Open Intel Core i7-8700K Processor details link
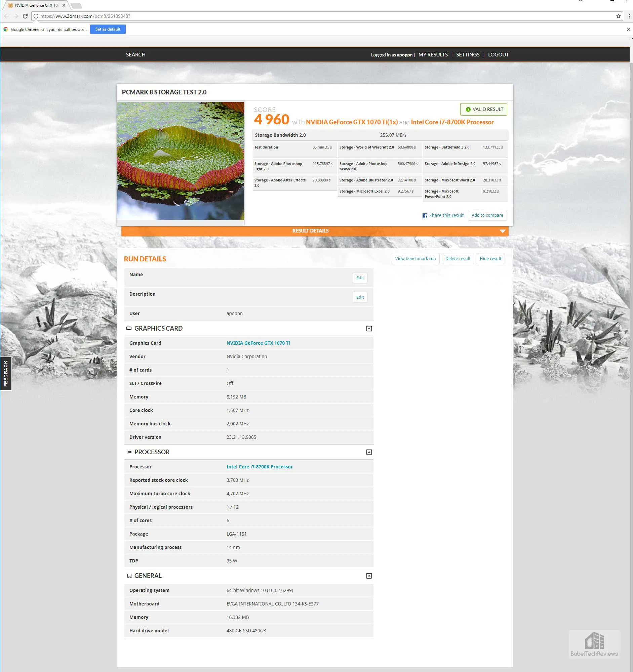Viewport: 633px width, 672px height. coord(260,467)
